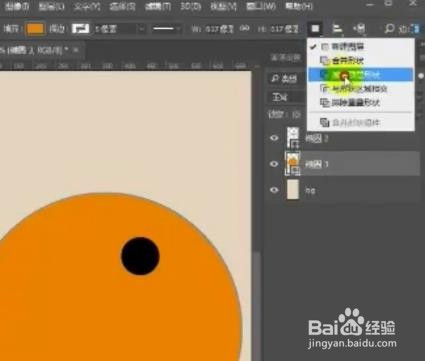425x361 pixels.
Task: Choose the highlighted Subtract Front Shape option
Action: pos(360,74)
